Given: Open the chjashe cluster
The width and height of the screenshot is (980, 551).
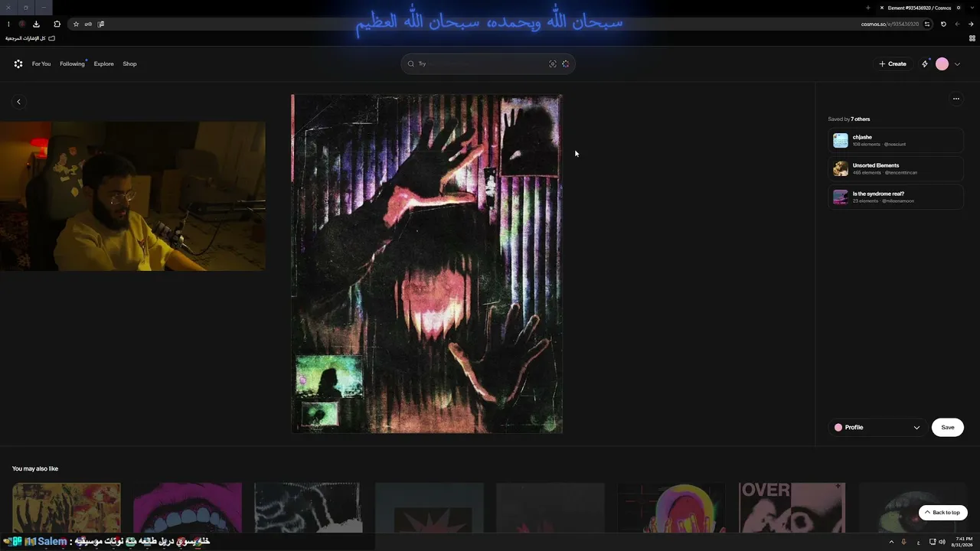Looking at the screenshot, I should pos(896,141).
